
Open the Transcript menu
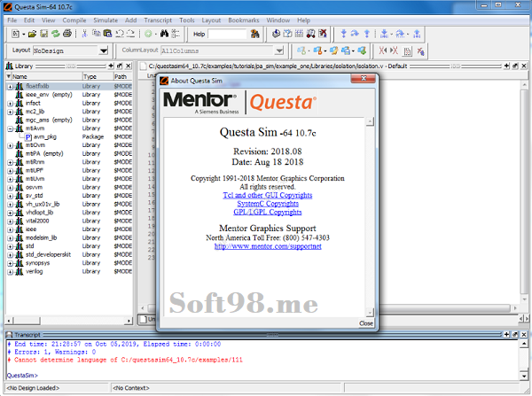coord(158,20)
